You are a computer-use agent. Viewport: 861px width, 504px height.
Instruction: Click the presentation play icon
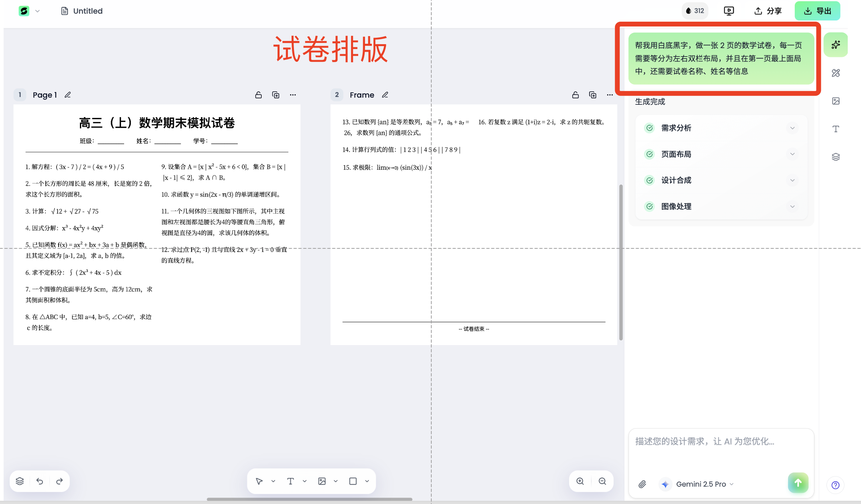729,11
